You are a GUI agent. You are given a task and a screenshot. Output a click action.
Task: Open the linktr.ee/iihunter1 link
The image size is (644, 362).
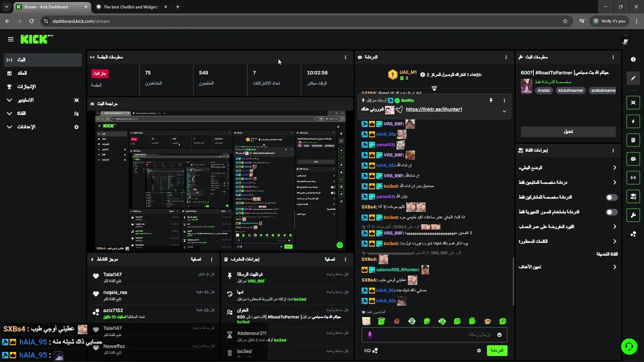(x=434, y=109)
